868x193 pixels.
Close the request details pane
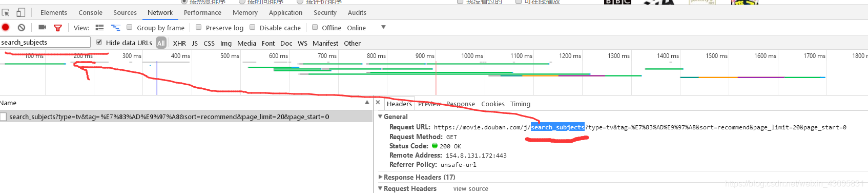(378, 103)
